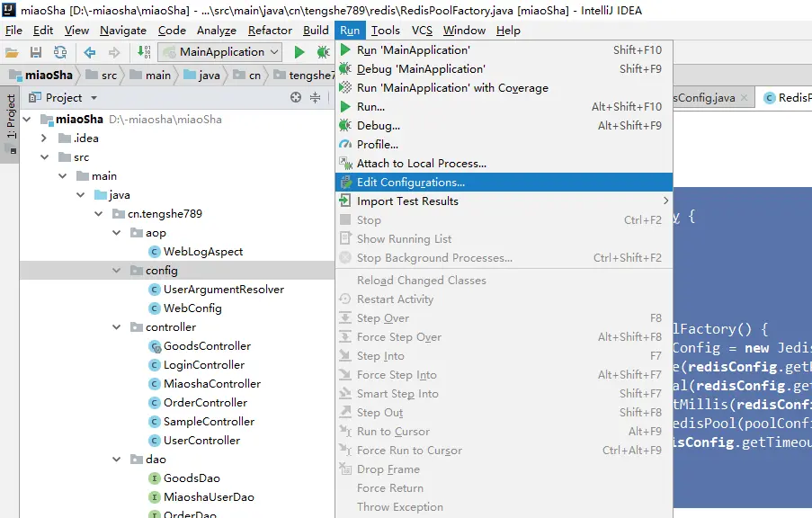Collapse the src folder
Viewport: 812px width, 518px height.
point(45,157)
